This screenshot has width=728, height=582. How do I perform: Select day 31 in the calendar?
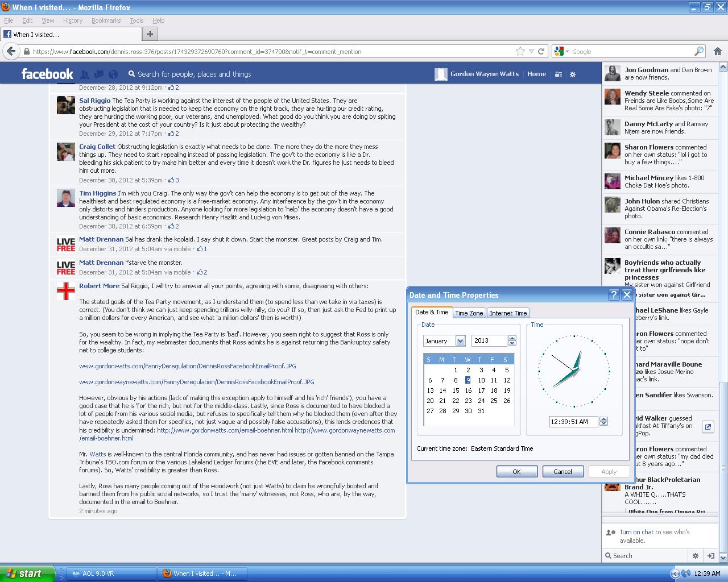[481, 411]
